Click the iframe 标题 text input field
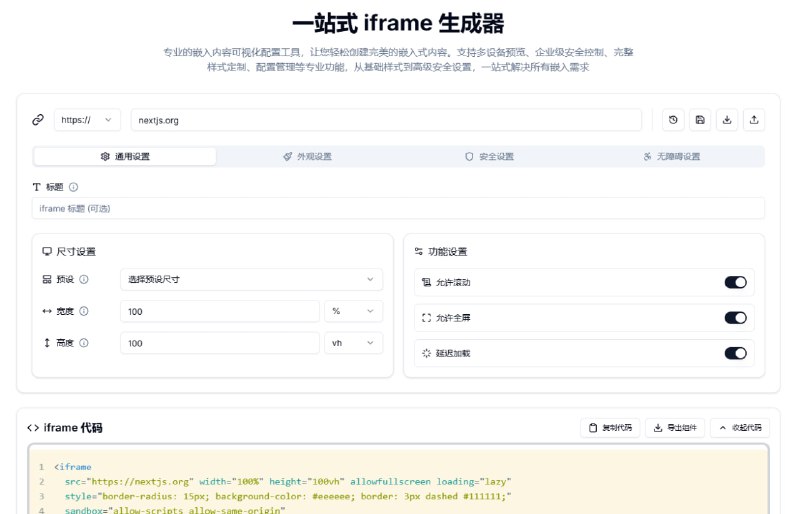 [398, 208]
